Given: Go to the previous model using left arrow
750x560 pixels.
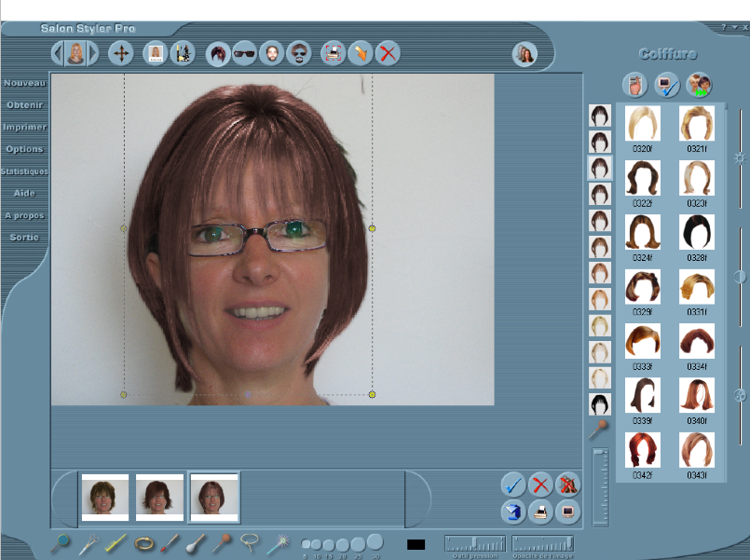Looking at the screenshot, I should tap(58, 53).
